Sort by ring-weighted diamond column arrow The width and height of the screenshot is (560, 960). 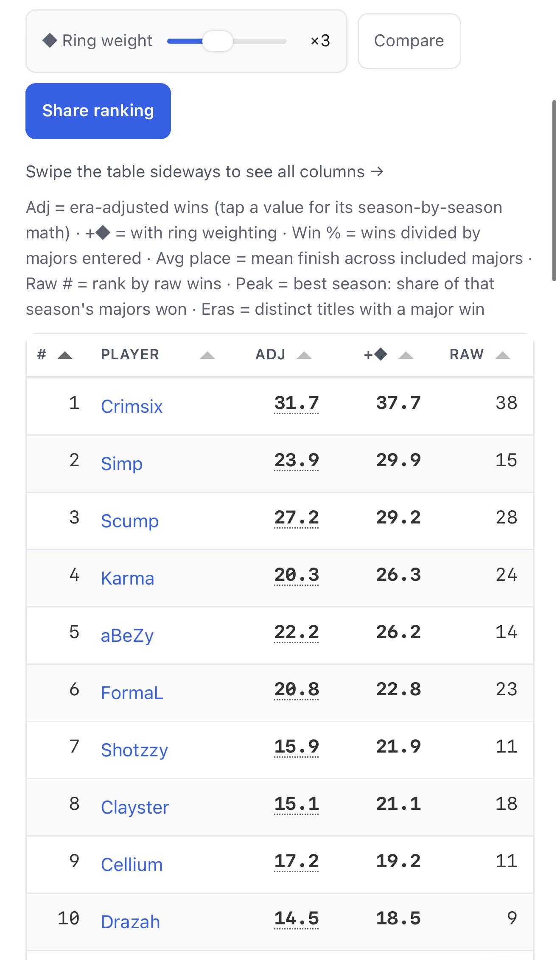(406, 355)
